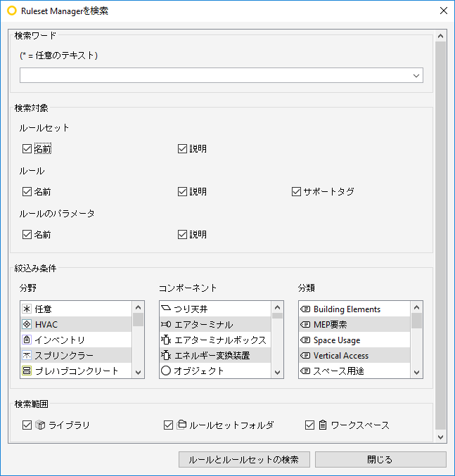455x476 pixels.
Task: Click the ライブラリ box icon
Action: pos(40,425)
